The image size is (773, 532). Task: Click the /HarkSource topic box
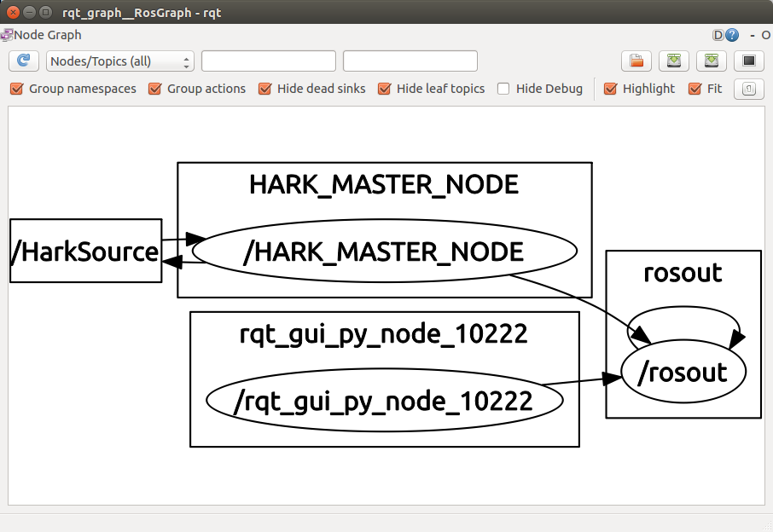coord(85,252)
